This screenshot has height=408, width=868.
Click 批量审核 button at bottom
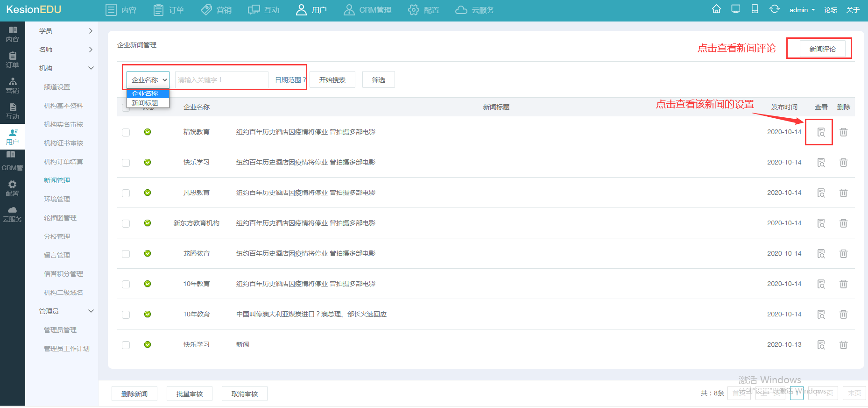(190, 394)
